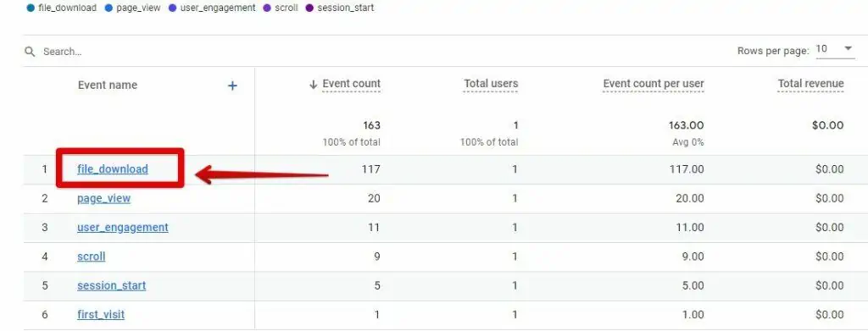The image size is (868, 331).
Task: Select the 163 total event count
Action: click(x=371, y=125)
